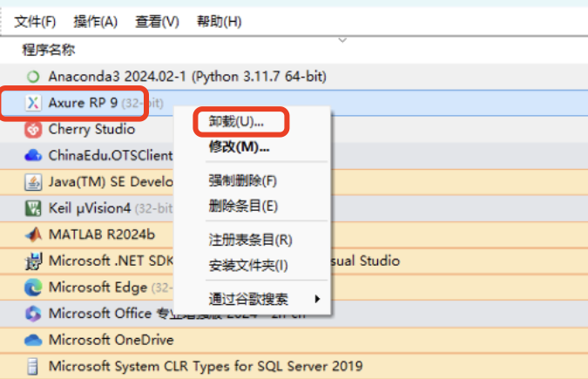Click the SQL Server CLR Types icon
This screenshot has height=379, width=588.
pos(33,367)
